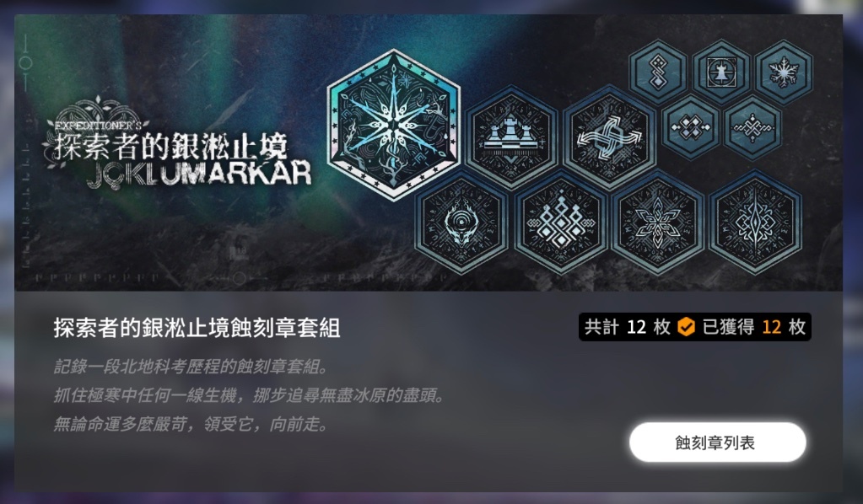Click the small four-diamond cluster medal
Screen dimensions: 863x504
click(x=691, y=127)
